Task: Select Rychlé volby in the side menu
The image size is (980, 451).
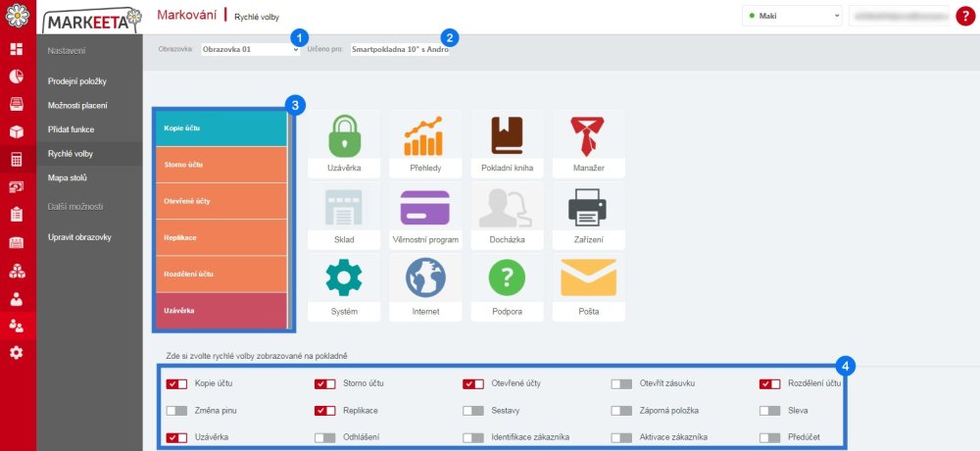Action: click(x=71, y=153)
